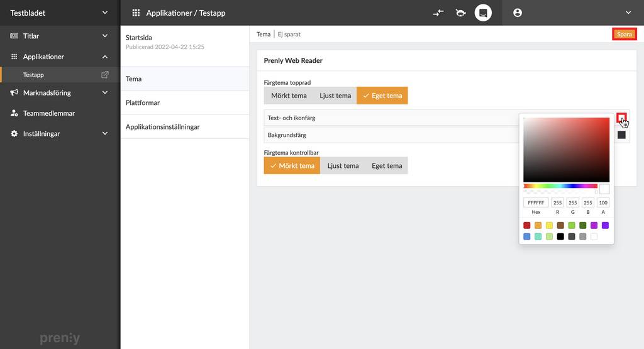Open the account dropdown chevron at top right
The width and height of the screenshot is (644, 349).
(628, 13)
